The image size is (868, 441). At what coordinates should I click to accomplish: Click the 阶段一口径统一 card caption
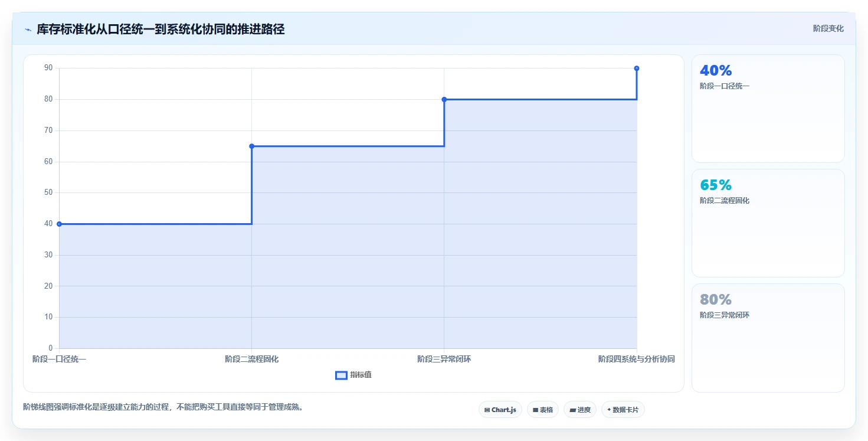[x=725, y=86]
